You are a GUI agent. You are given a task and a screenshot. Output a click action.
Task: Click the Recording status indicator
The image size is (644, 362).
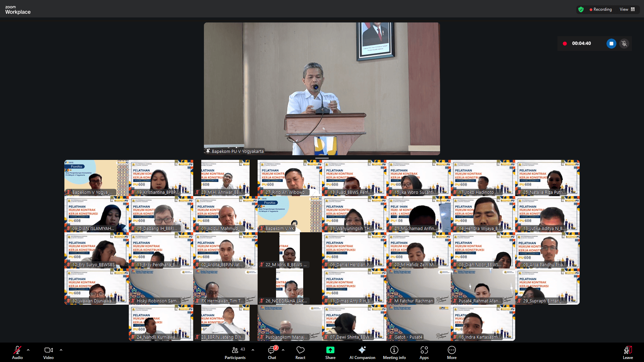[x=600, y=10]
